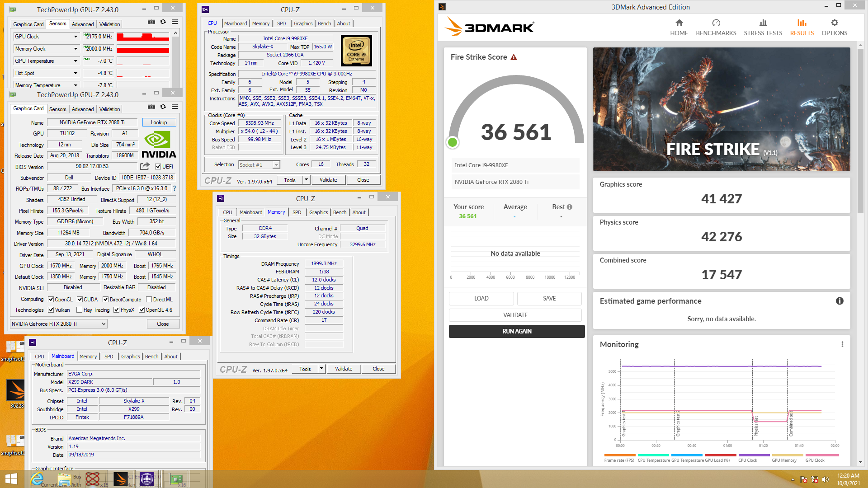Expand the GPU Clock sensor dropdown
The height and width of the screenshot is (488, 868).
75,37
